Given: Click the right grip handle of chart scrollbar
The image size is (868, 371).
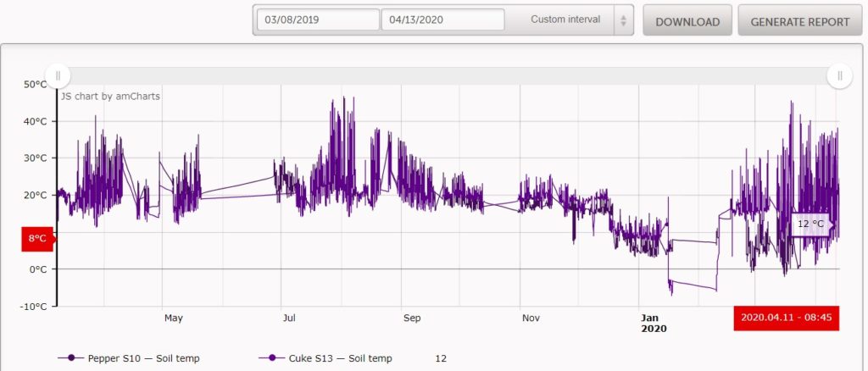Looking at the screenshot, I should click(x=839, y=75).
